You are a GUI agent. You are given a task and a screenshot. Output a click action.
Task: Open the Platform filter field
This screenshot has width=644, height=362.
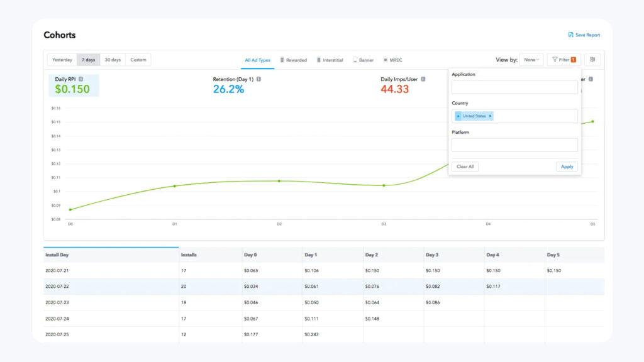point(514,145)
